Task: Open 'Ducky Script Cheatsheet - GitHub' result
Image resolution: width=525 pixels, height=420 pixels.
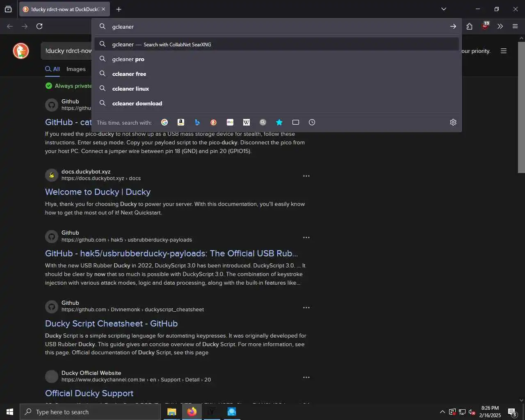Action: point(111,324)
